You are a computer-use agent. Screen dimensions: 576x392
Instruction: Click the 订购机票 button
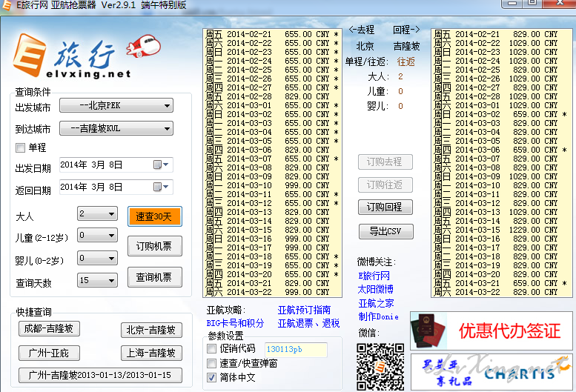pyautogui.click(x=155, y=246)
